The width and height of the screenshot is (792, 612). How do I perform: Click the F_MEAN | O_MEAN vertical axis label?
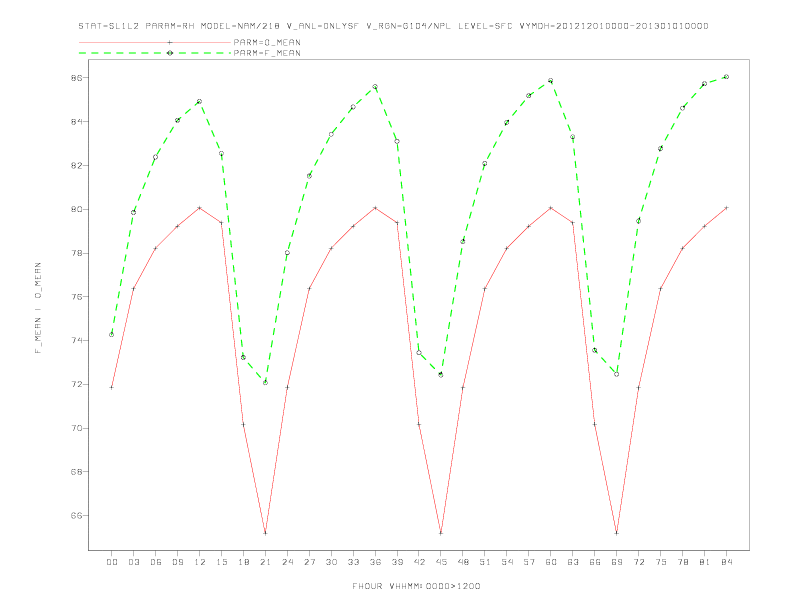[38, 308]
